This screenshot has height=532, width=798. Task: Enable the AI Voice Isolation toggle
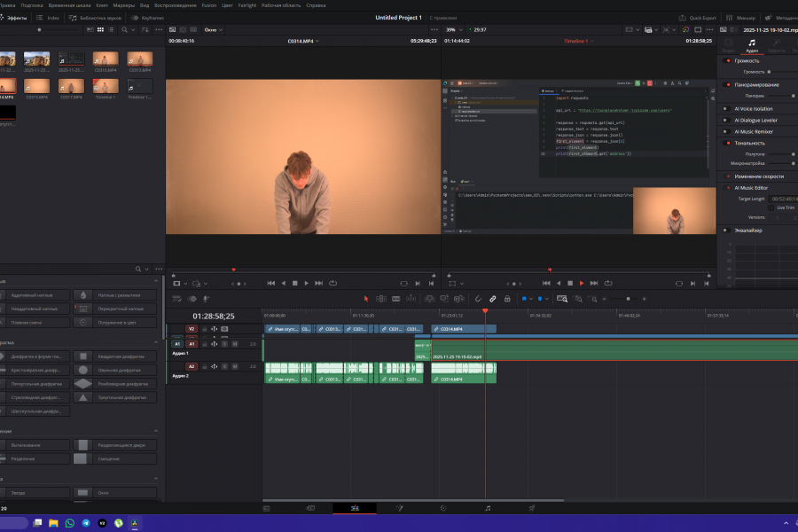(728, 108)
